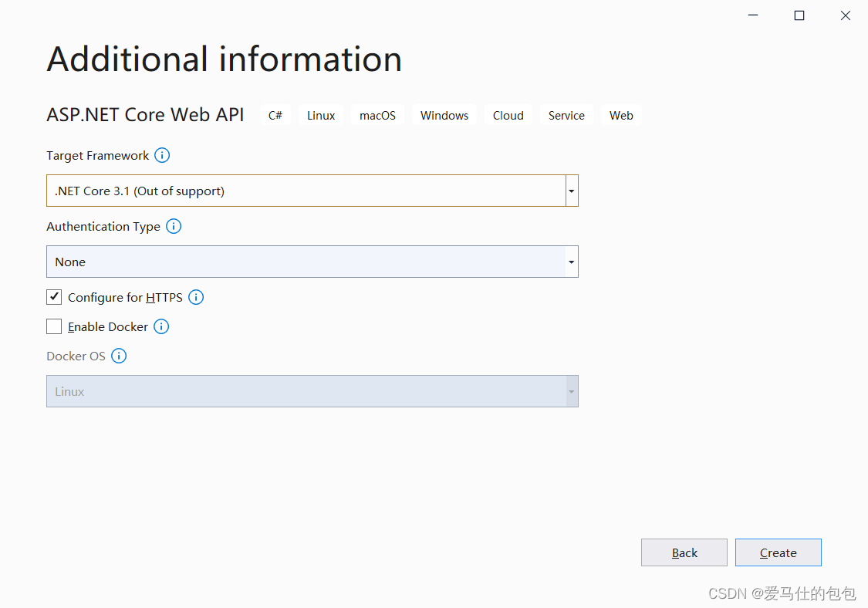
Task: Show info for Configure for HTTPS
Action: point(196,297)
